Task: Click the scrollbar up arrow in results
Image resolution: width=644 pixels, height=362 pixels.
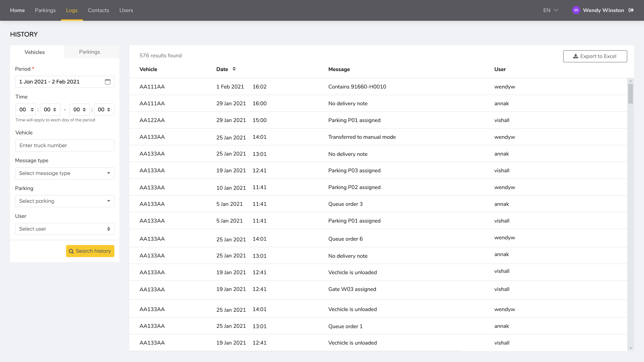Action: (x=631, y=81)
